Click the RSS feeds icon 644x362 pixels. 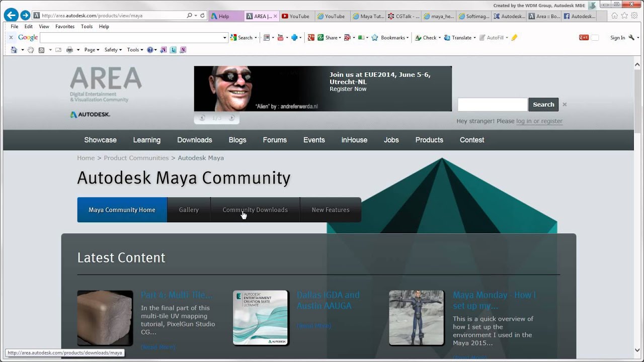click(42, 50)
